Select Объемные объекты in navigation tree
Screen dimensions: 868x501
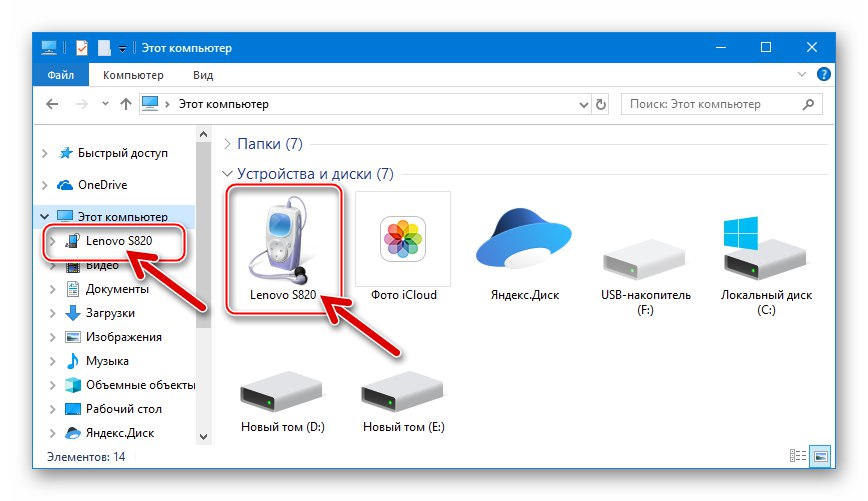140,385
